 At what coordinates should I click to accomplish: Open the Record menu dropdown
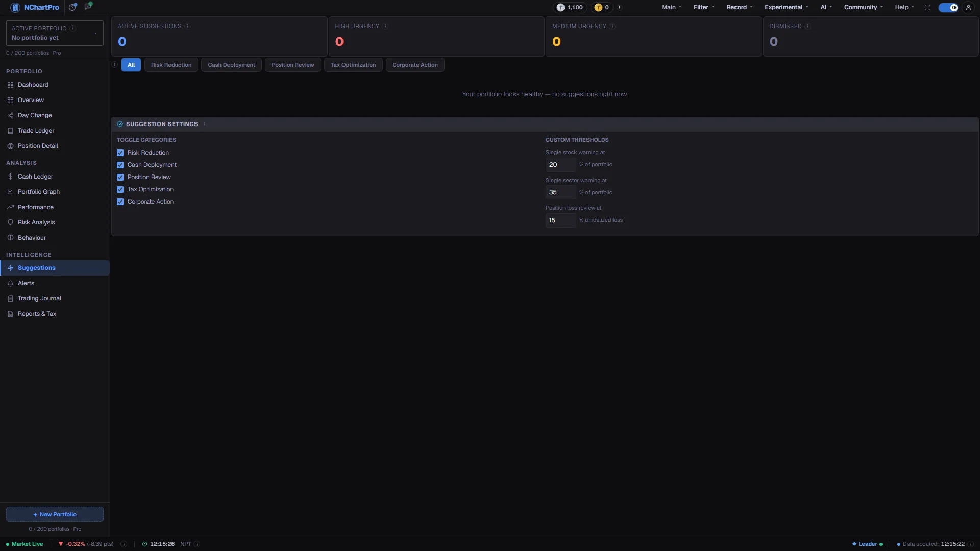739,7
